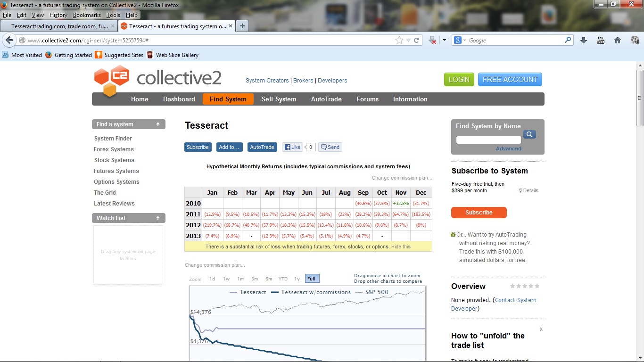
Task: Close the Tesseracttrading.com tab
Action: 113,26
